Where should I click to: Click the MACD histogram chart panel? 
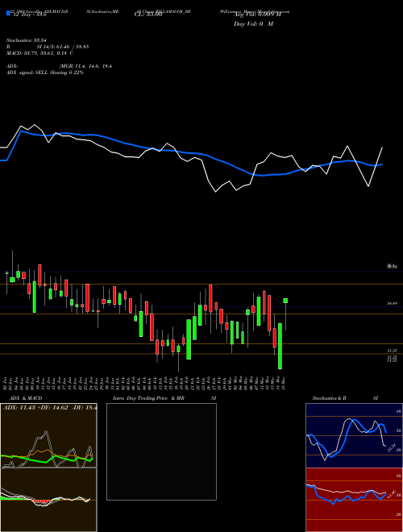tap(48, 500)
